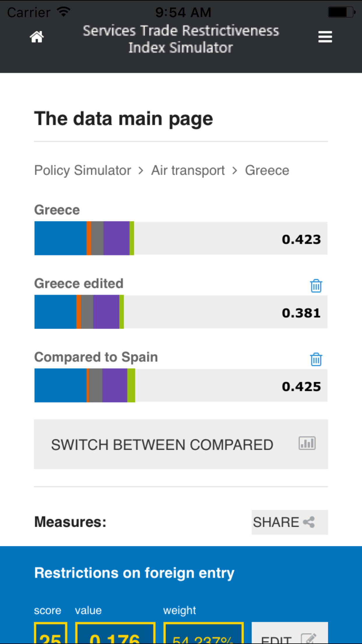Image resolution: width=362 pixels, height=644 pixels.
Task: Tap Restrictions on foreign entry heading
Action: [134, 573]
